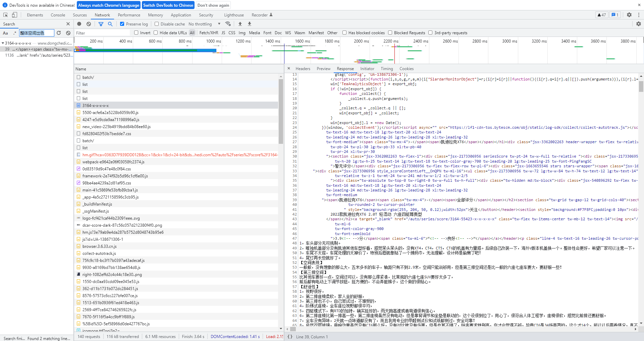Image resolution: width=644 pixels, height=341 pixels.
Task: Enable 3rd-party requests filter
Action: pyautogui.click(x=430, y=33)
